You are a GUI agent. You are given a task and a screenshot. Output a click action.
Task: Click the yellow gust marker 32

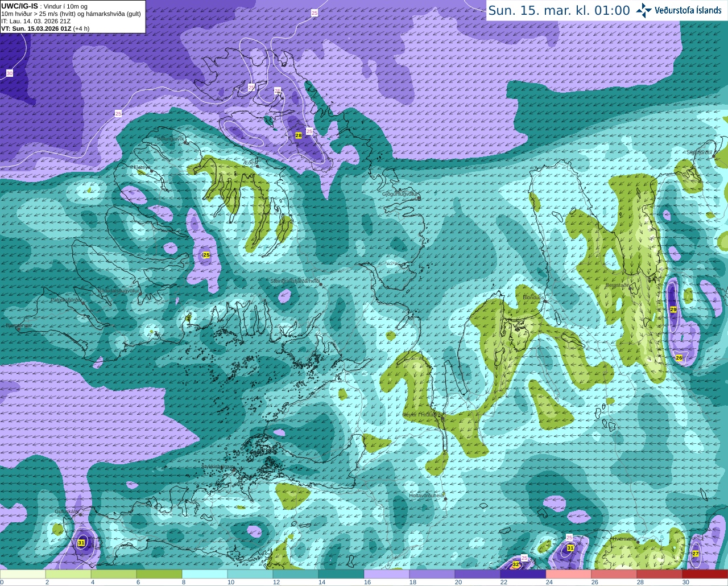click(516, 565)
